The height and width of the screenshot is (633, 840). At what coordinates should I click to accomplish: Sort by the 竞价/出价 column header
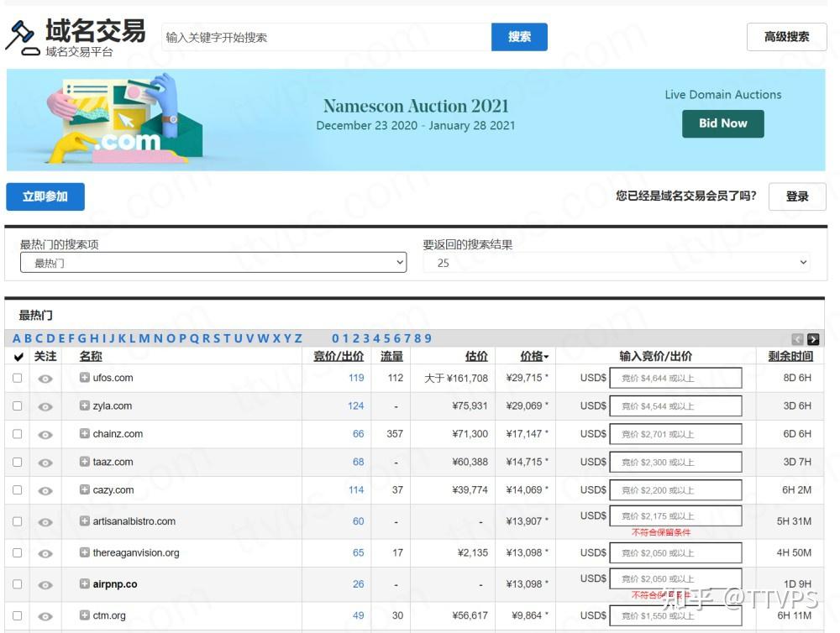(339, 356)
